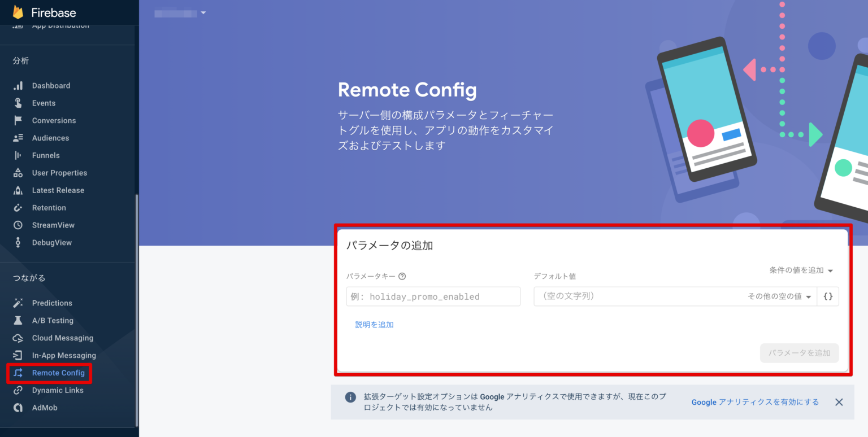Open the JSON editor with the {} icon

tap(827, 296)
